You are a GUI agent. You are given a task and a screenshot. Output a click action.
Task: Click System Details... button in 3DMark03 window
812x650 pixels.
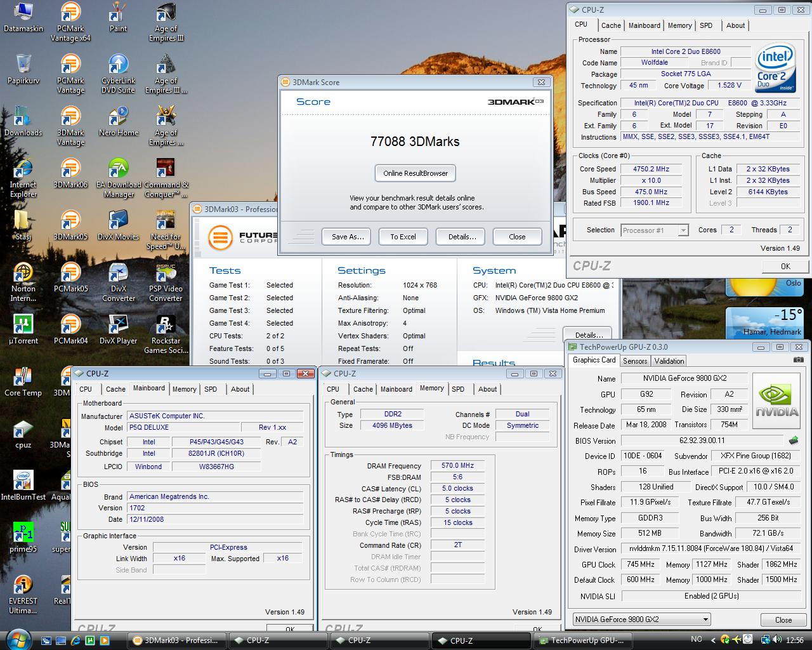pyautogui.click(x=589, y=335)
